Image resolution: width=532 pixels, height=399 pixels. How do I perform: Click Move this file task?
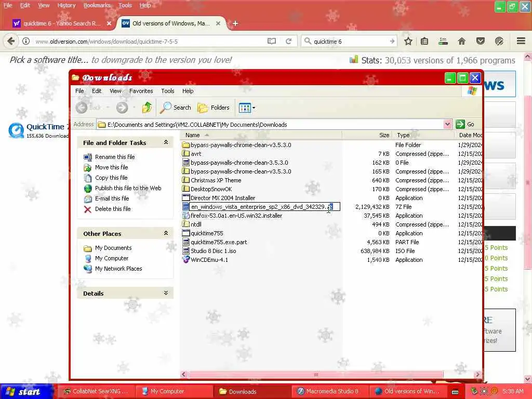tap(111, 167)
